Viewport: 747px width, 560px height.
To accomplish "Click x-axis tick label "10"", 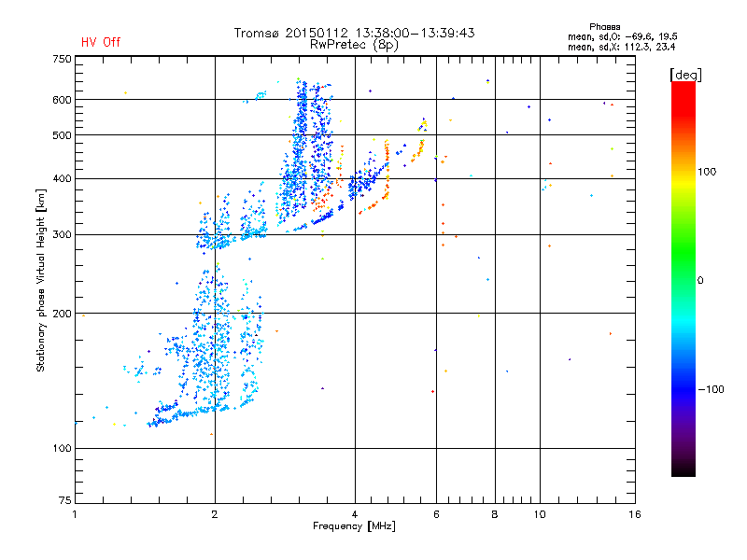I will click(x=540, y=514).
